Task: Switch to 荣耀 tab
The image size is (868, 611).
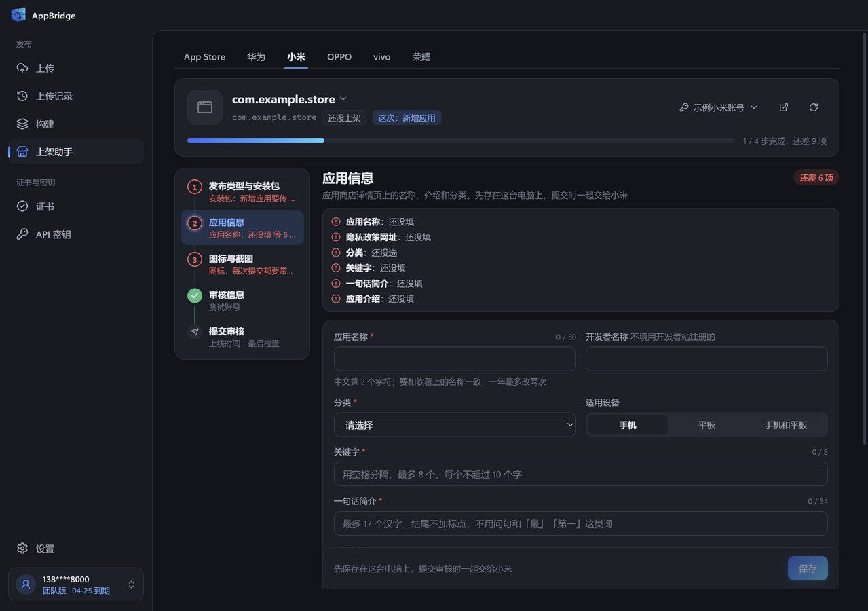Action: pyautogui.click(x=421, y=57)
